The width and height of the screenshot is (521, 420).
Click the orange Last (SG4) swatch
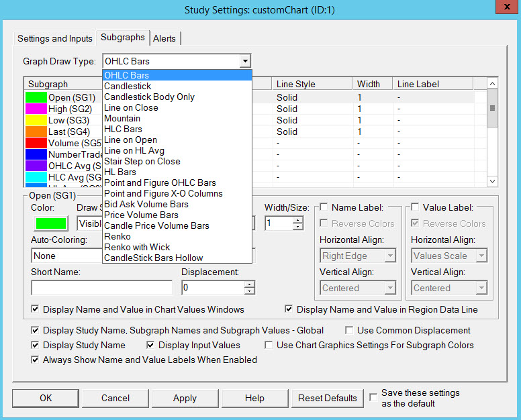pyautogui.click(x=36, y=132)
